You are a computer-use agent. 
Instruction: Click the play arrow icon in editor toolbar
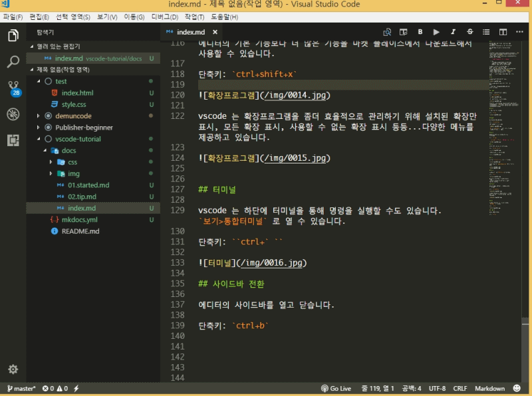tap(436, 32)
